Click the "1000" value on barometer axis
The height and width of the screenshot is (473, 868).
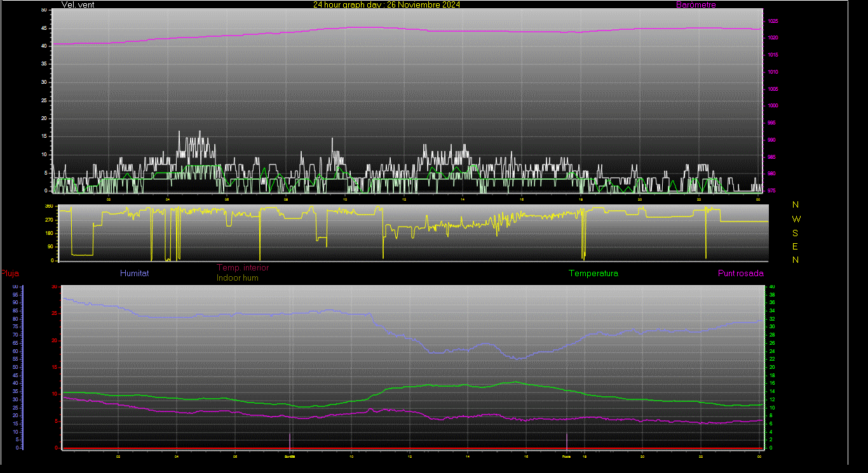pyautogui.click(x=773, y=106)
